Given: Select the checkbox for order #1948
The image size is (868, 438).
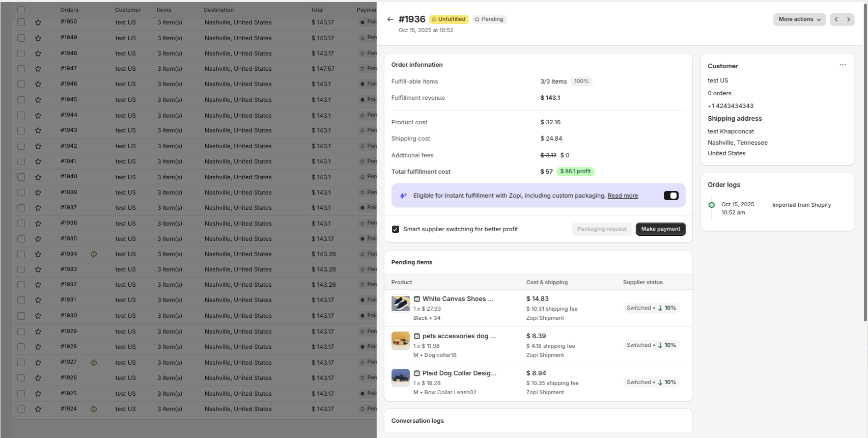Looking at the screenshot, I should click(21, 53).
